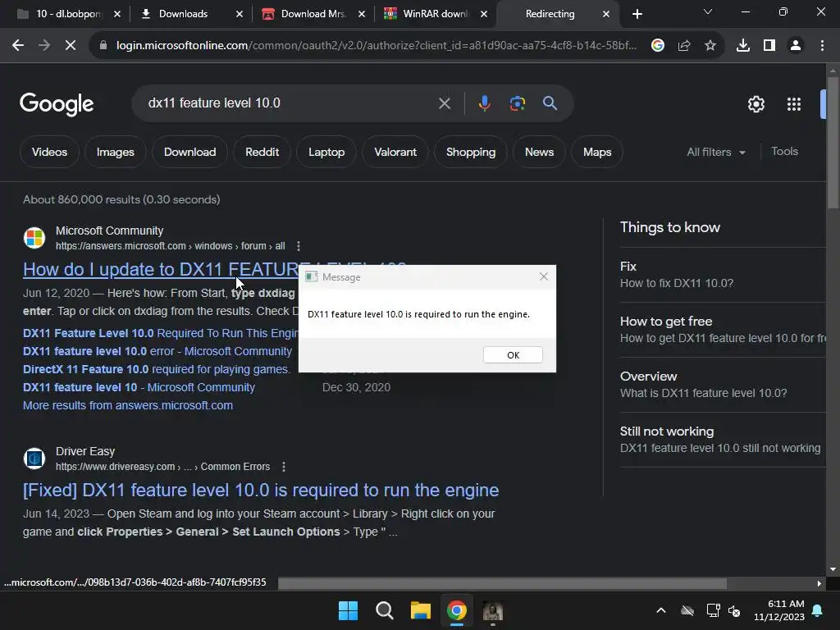Click the vertical page scrollbar thumb
This screenshot has height=630, width=840.
(x=833, y=143)
